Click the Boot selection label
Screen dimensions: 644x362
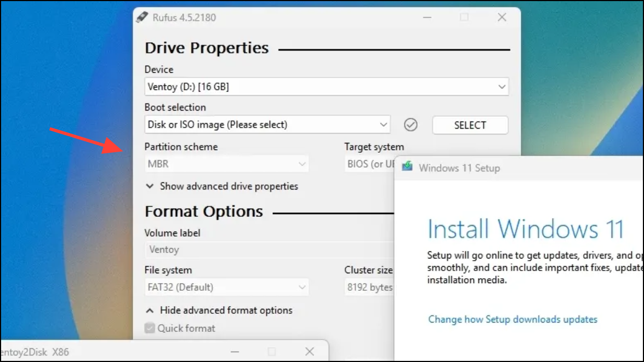click(x=175, y=107)
